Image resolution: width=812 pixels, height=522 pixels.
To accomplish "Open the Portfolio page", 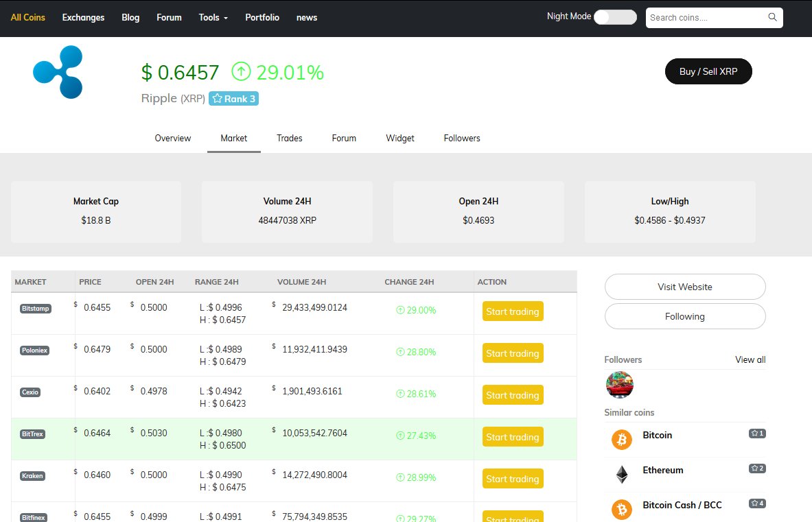I will coord(262,18).
